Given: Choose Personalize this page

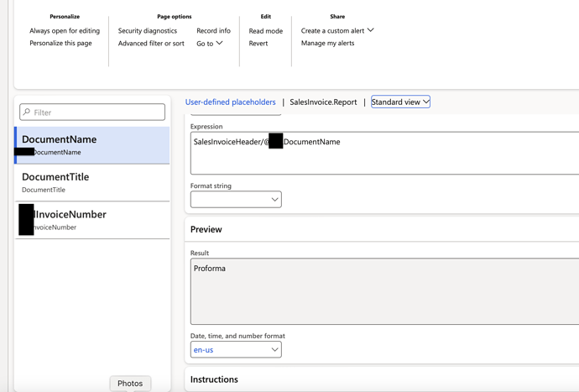Looking at the screenshot, I should point(60,44).
